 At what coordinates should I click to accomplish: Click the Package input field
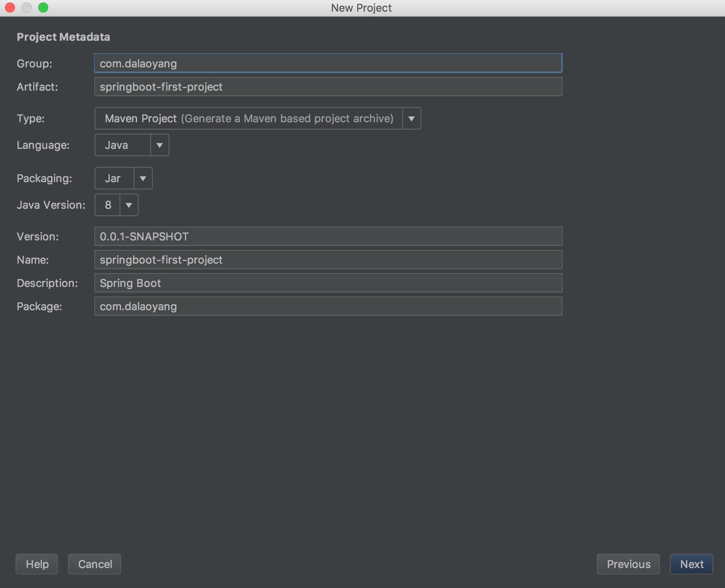(x=328, y=306)
